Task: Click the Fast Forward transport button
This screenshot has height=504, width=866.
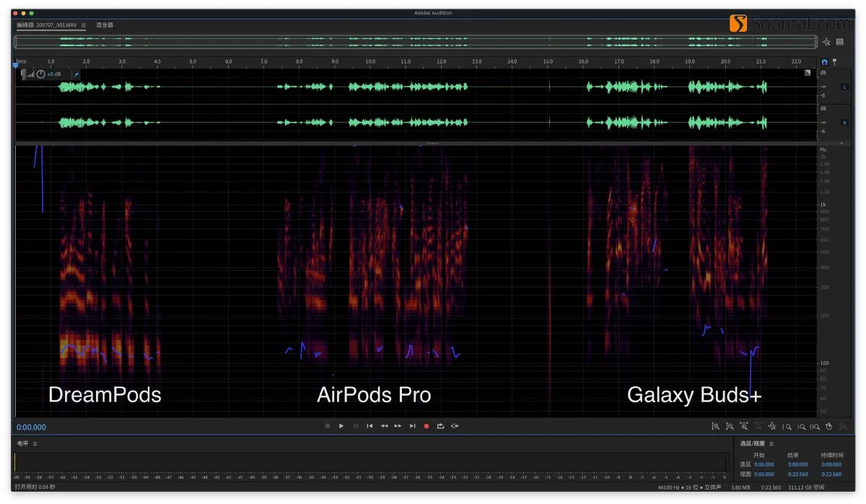Action: point(398,426)
